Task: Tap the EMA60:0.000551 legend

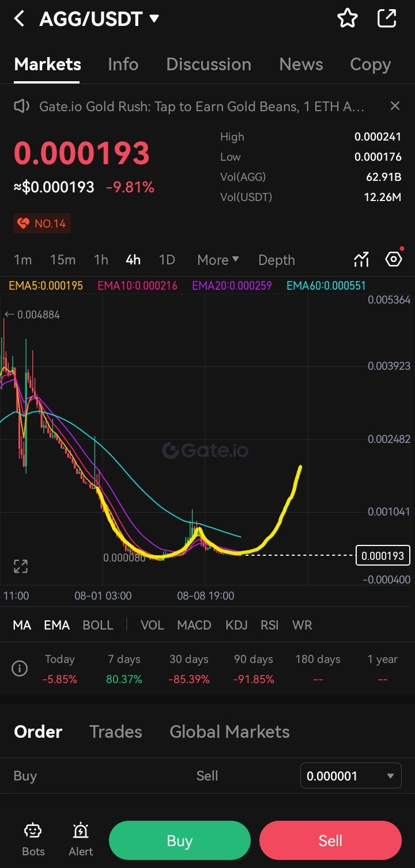Action: [326, 285]
